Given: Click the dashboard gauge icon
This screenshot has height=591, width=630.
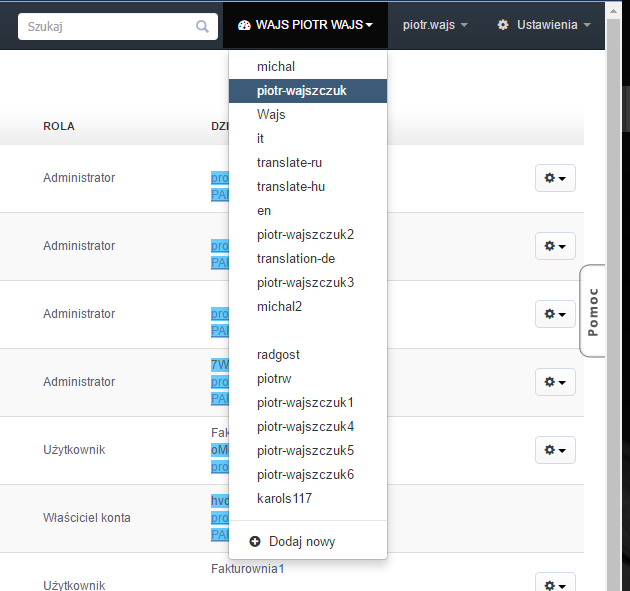Looking at the screenshot, I should click(244, 25).
